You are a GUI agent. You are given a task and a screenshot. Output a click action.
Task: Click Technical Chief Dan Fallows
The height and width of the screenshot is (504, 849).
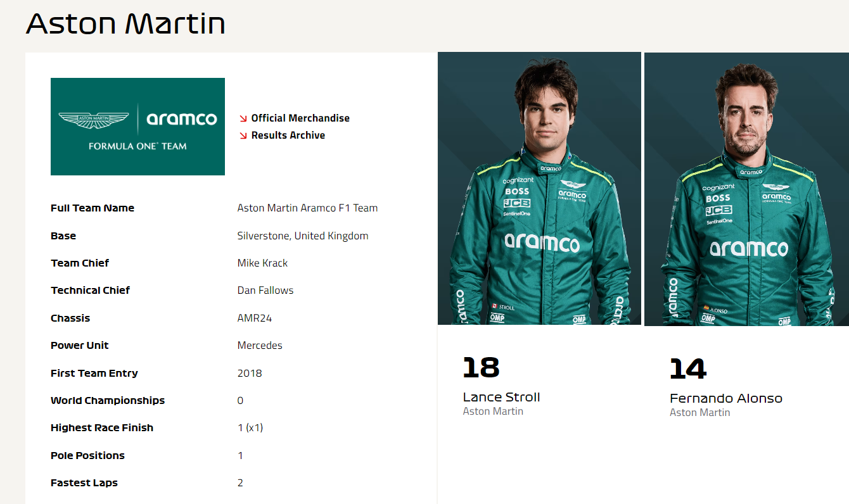(265, 291)
